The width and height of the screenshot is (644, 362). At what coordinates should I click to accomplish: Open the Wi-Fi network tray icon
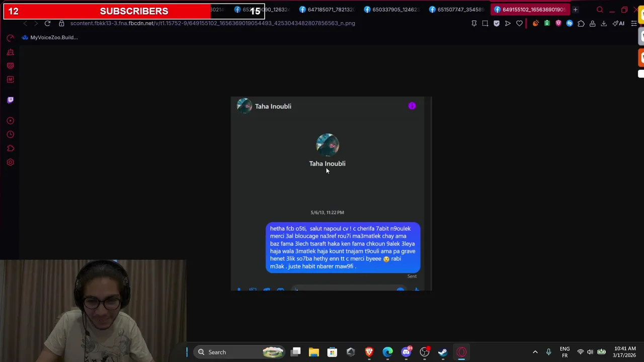(580, 352)
